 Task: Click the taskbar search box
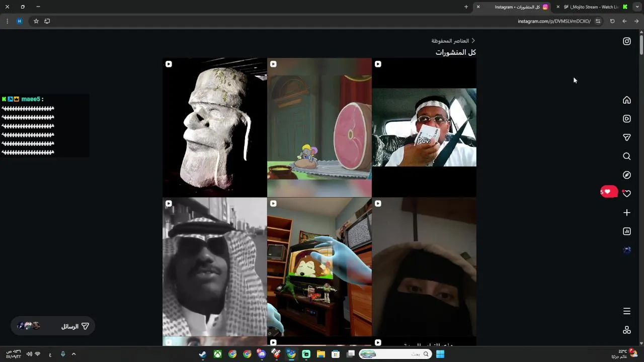[x=395, y=354]
